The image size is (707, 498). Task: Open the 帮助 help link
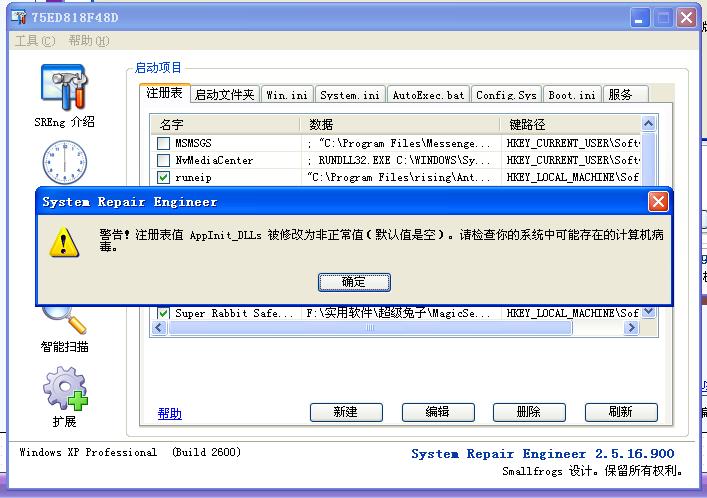tap(170, 414)
